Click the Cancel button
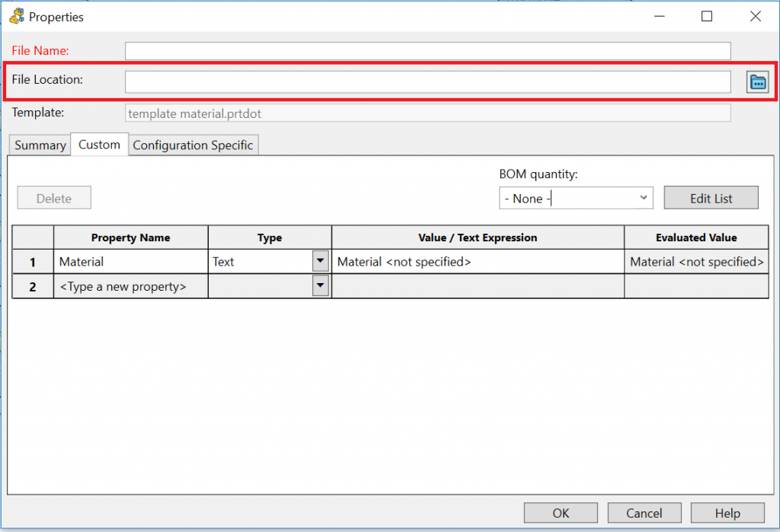780x532 pixels. (x=644, y=513)
